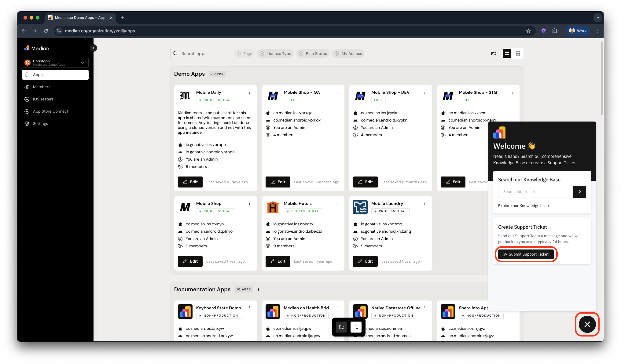This screenshot has height=364, width=621.
Task: Click Submit Support Ticket
Action: coord(526,254)
